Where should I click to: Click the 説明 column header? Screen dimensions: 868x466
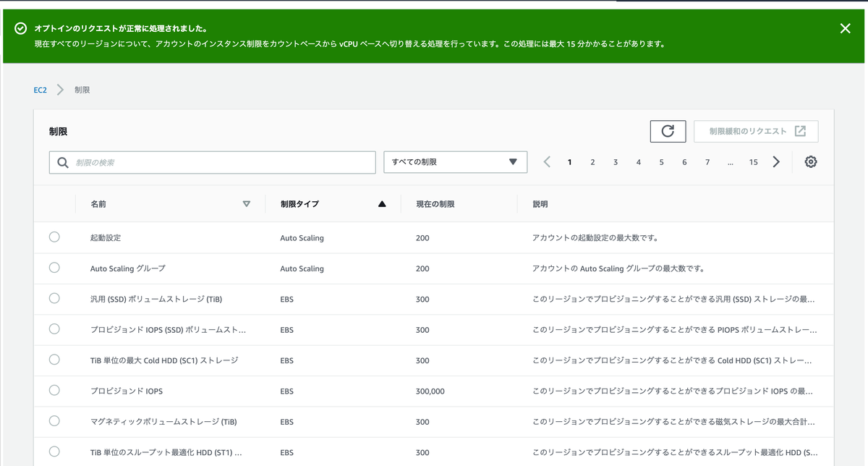(540, 204)
